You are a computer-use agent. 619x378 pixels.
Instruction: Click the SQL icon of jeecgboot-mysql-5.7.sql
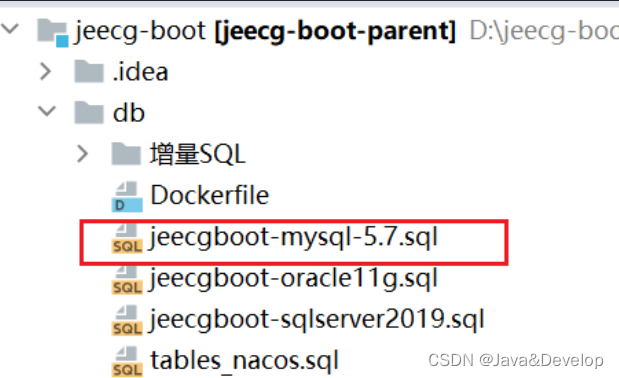point(127,238)
